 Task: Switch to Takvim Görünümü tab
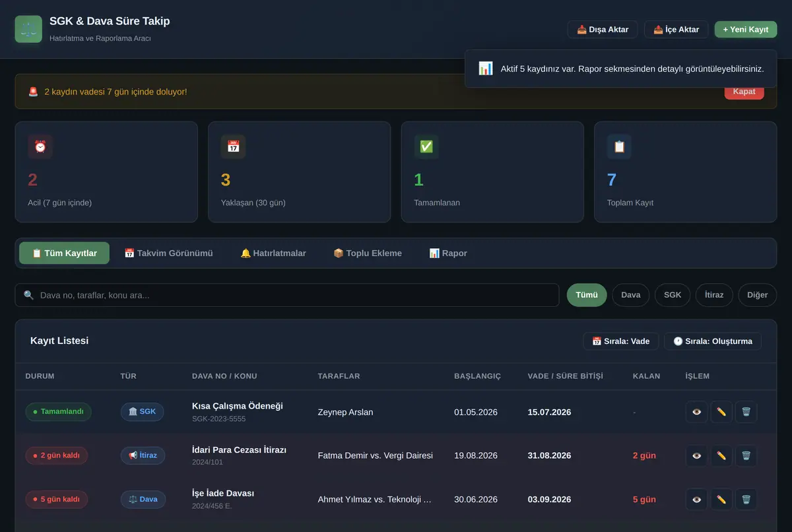coord(168,253)
